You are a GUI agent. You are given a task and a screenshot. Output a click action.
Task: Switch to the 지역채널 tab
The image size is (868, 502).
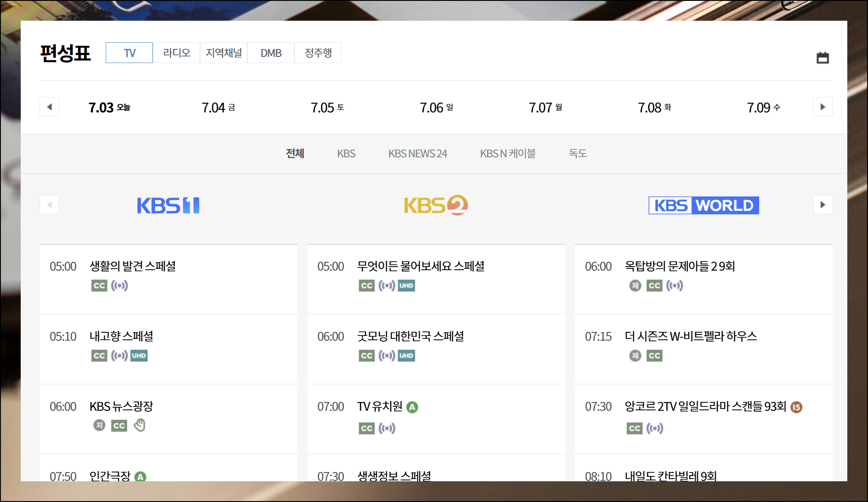(223, 53)
